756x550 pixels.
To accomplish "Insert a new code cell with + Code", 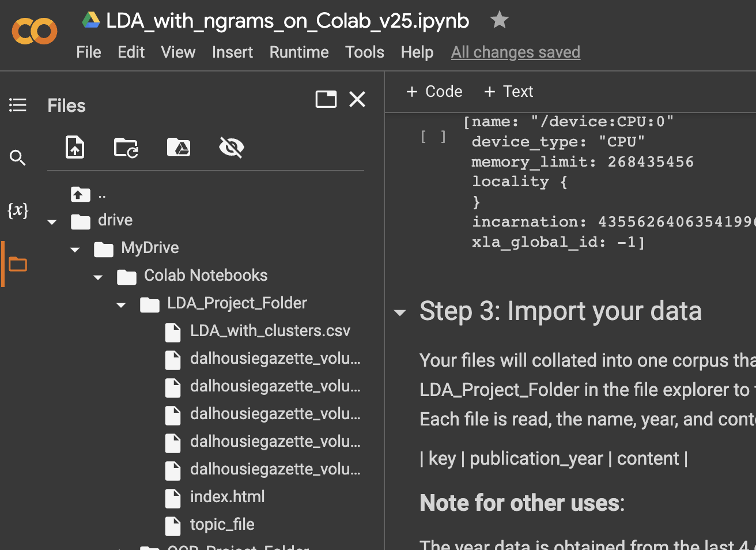I will (x=434, y=91).
